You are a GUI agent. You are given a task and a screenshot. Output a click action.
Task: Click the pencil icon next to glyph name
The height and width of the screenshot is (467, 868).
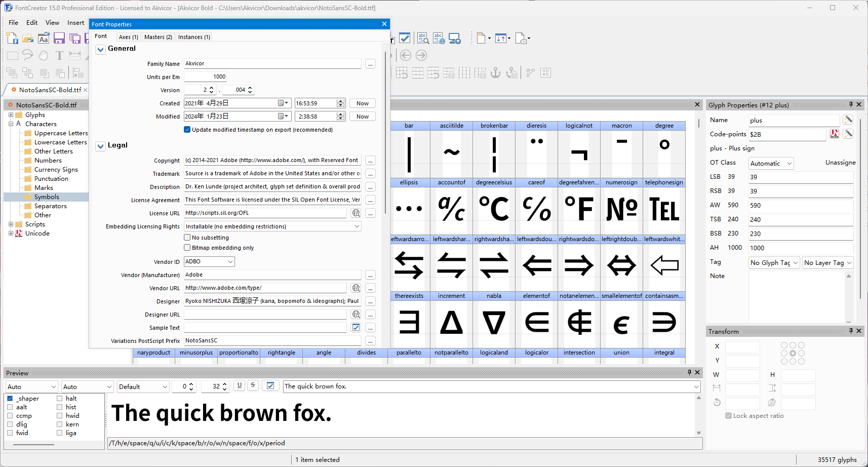click(848, 120)
